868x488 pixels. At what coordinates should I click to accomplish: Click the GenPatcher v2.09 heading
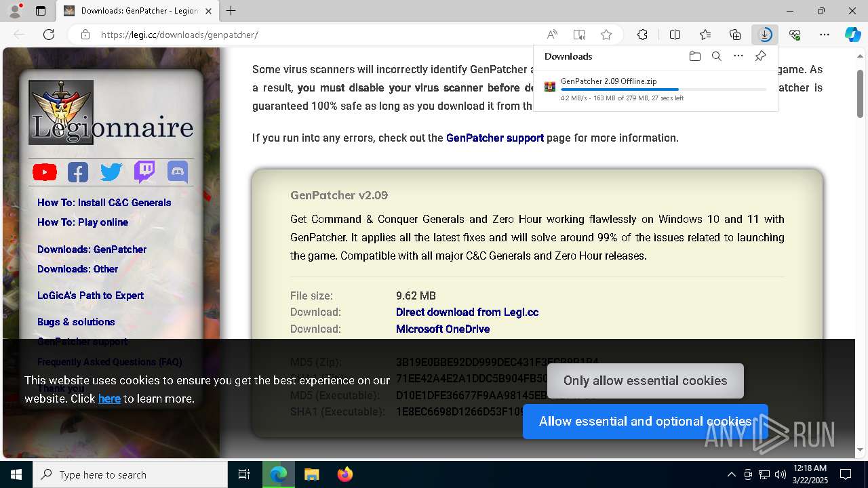(339, 195)
